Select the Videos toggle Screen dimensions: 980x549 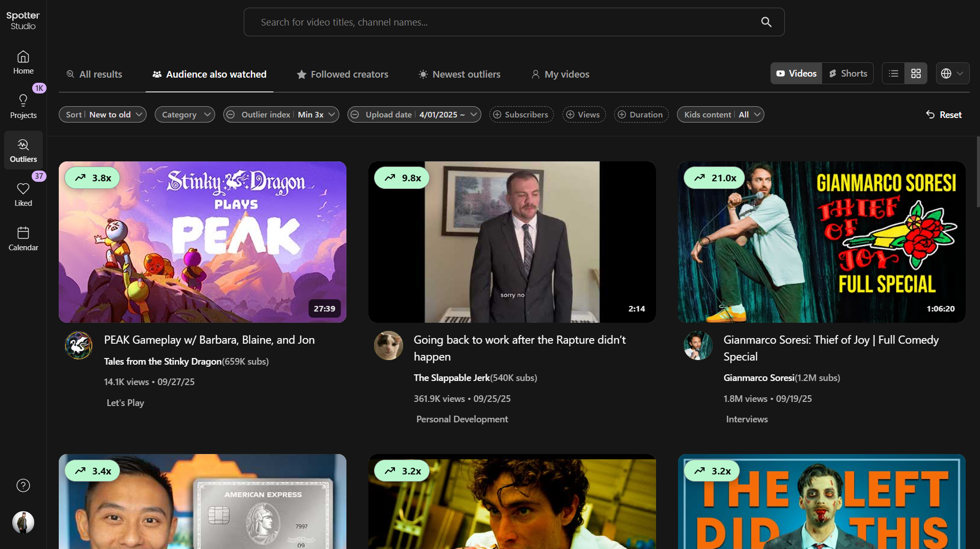(x=796, y=74)
